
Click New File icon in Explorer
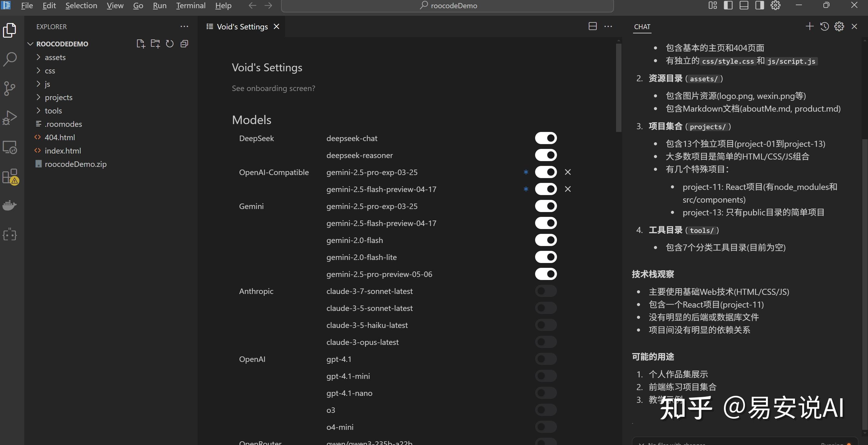(x=140, y=44)
